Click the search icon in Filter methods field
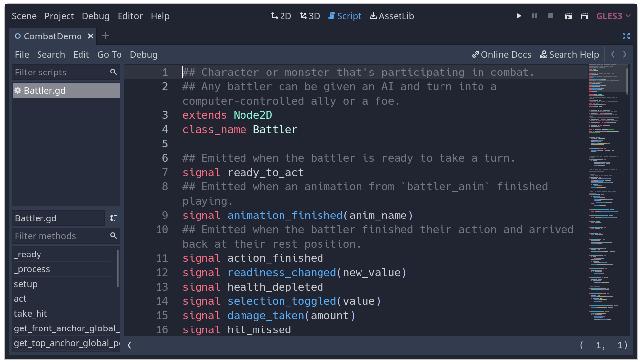The image size is (642, 364). [114, 236]
